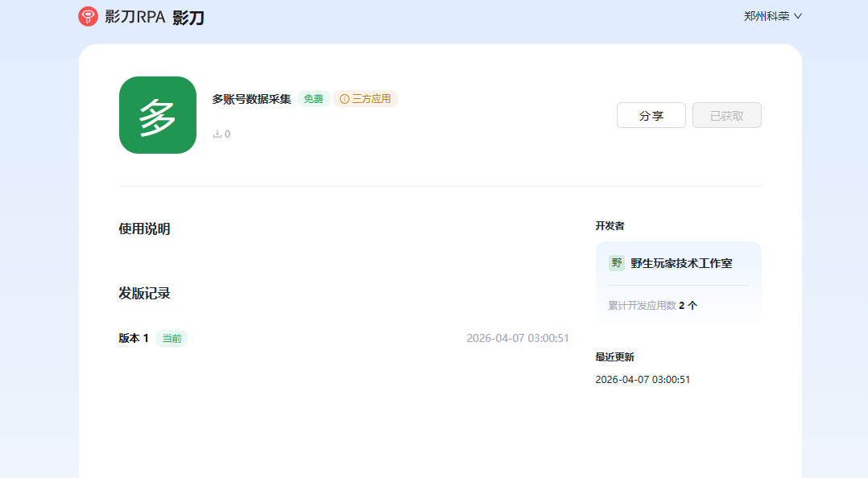Click the 开发者 section label
The width and height of the screenshot is (868, 478).
(x=610, y=226)
